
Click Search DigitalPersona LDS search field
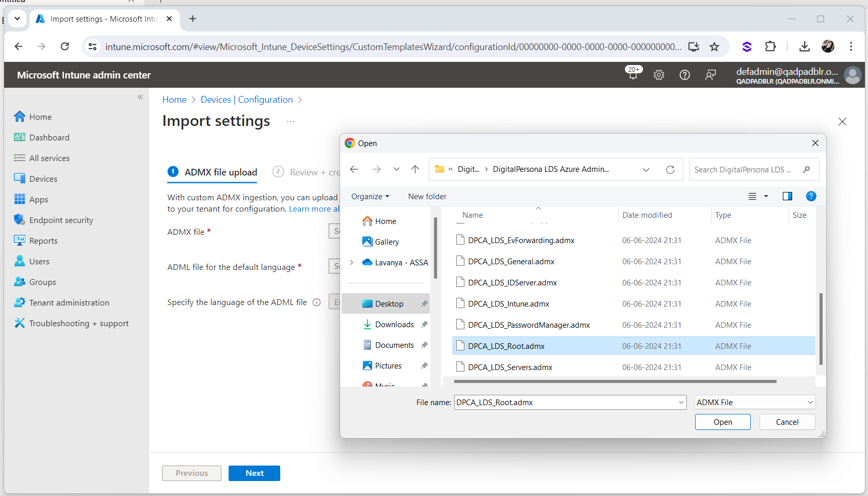point(754,169)
